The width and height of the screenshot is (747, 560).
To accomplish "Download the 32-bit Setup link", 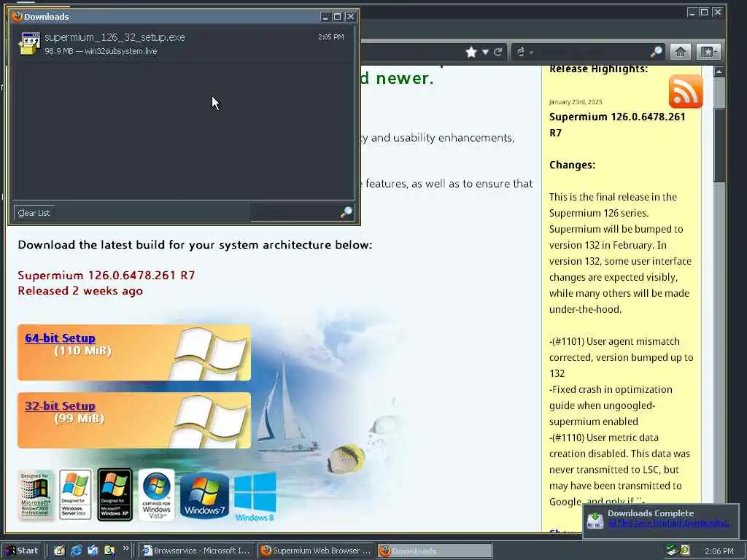I will point(60,406).
